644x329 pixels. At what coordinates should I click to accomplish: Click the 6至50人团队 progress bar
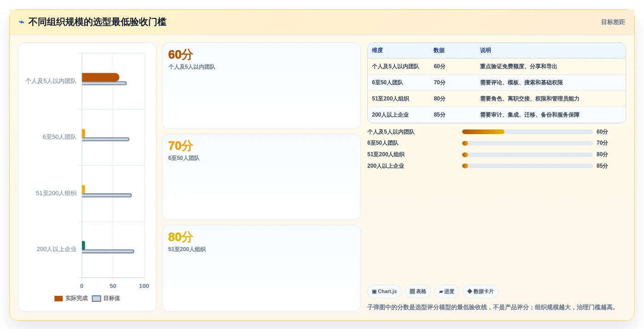click(x=528, y=143)
